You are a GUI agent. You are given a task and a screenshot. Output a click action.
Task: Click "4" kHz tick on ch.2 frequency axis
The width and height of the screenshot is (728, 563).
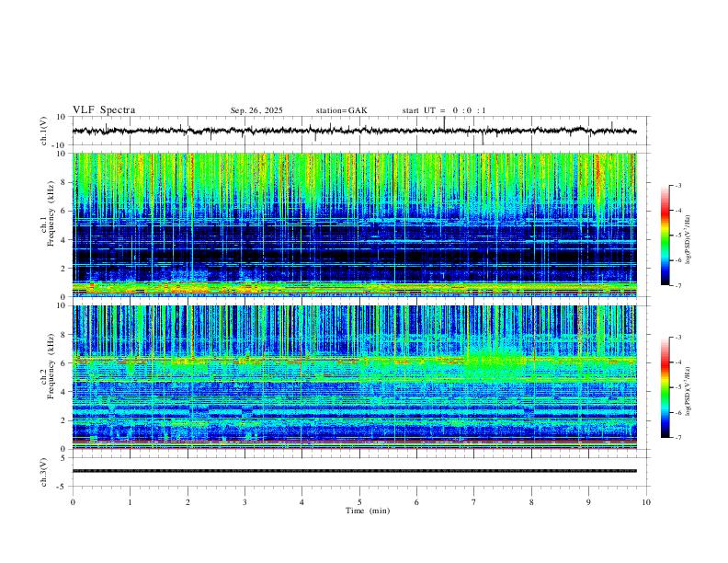coord(63,392)
